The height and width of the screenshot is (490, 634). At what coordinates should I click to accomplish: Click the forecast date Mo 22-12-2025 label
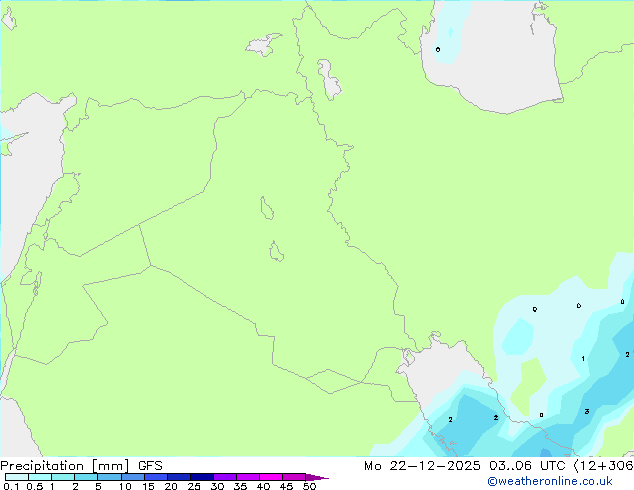tap(422, 466)
